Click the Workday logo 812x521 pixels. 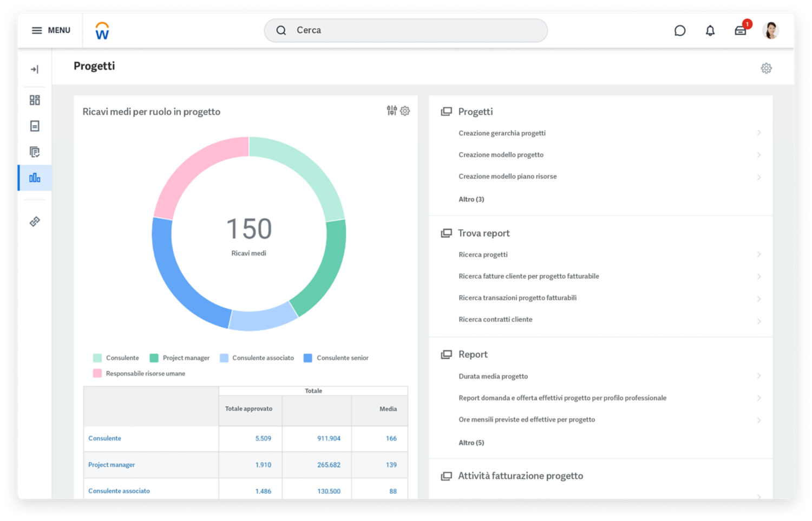[102, 31]
